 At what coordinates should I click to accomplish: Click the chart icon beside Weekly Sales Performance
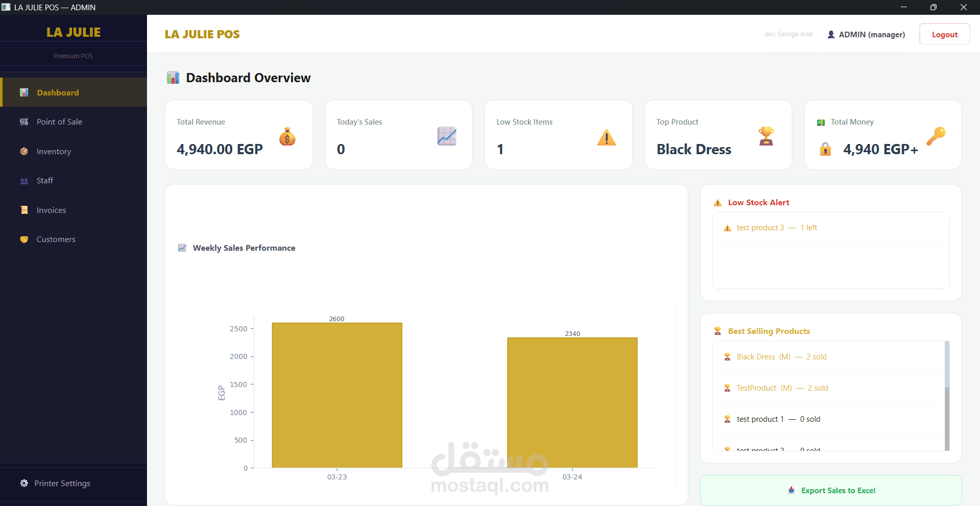coord(182,248)
